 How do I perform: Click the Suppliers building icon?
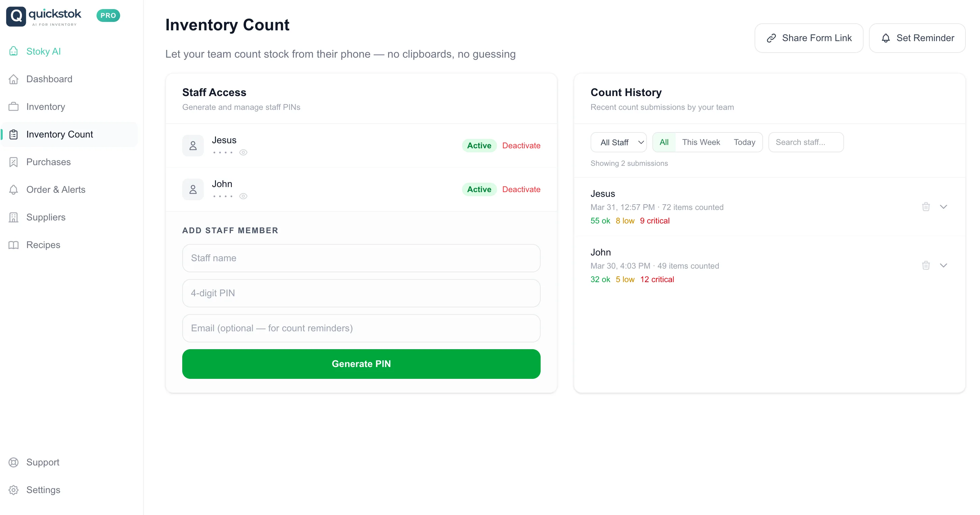coord(14,217)
